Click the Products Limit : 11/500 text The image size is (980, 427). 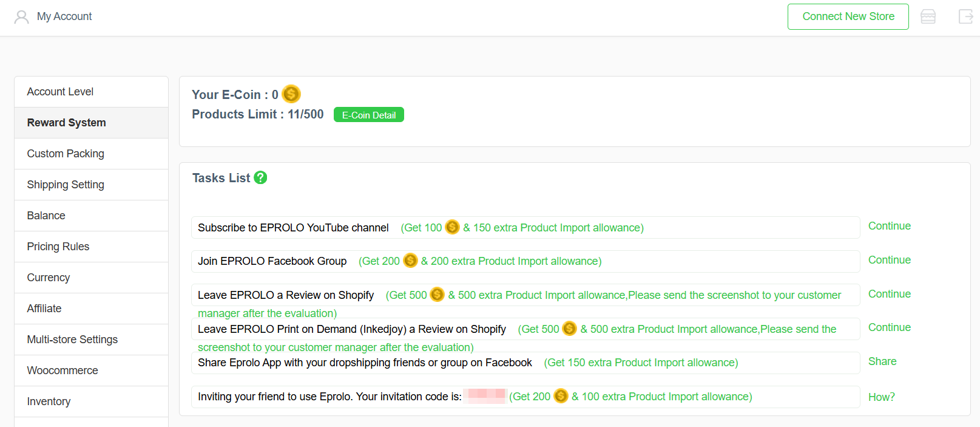tap(257, 114)
